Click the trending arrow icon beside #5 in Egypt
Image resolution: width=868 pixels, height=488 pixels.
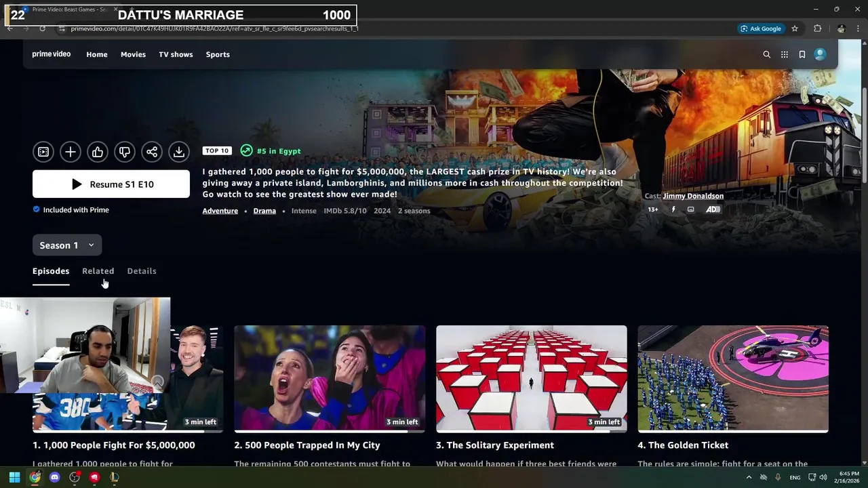pos(246,150)
